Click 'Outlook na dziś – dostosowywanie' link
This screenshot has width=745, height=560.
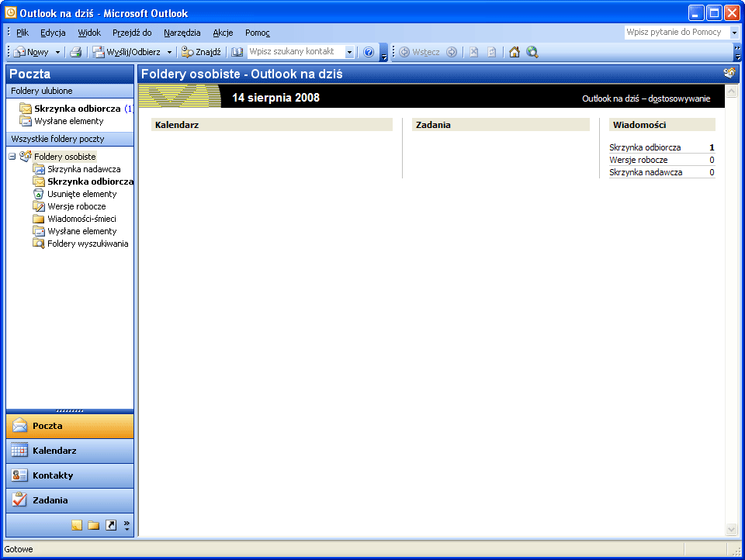646,99
